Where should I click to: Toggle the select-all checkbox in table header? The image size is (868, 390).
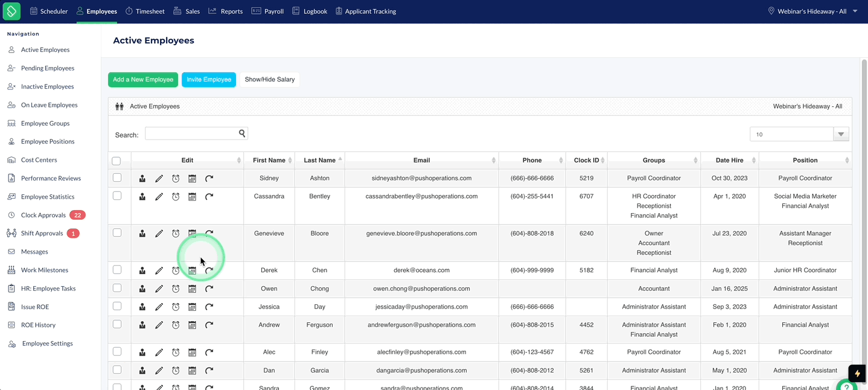point(116,161)
